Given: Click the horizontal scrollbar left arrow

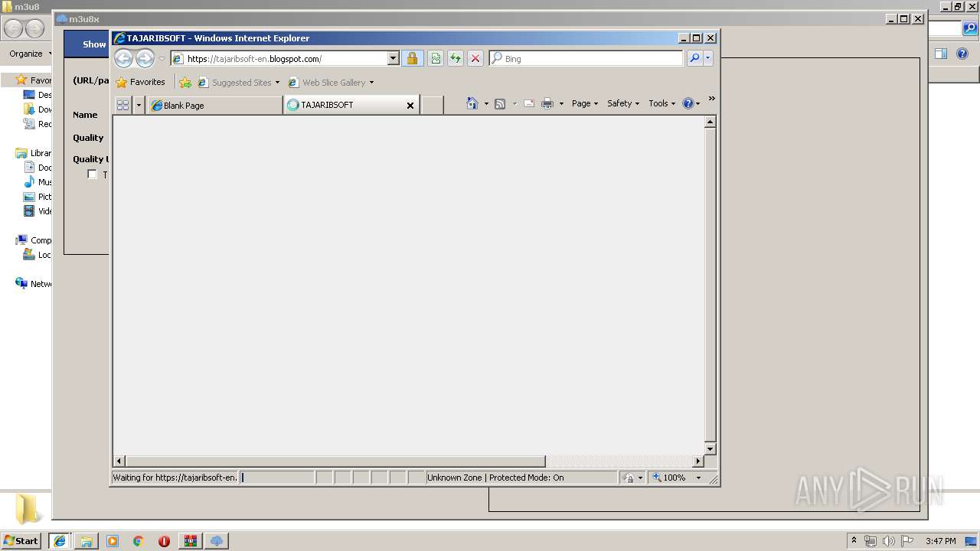Looking at the screenshot, I should click(x=119, y=461).
